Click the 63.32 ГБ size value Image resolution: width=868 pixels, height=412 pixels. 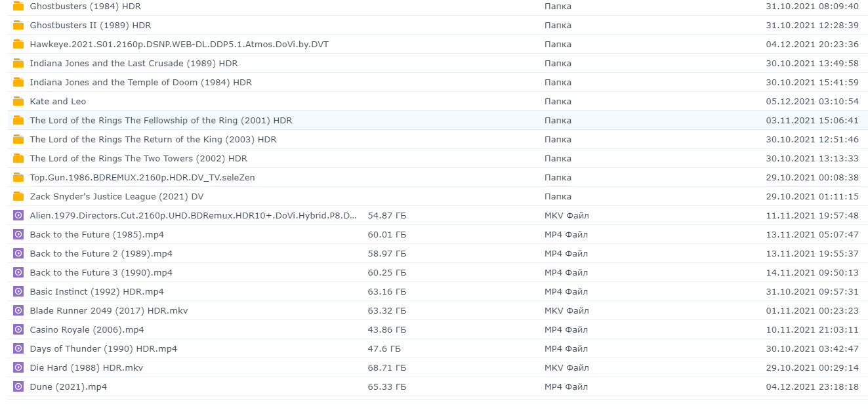387,311
